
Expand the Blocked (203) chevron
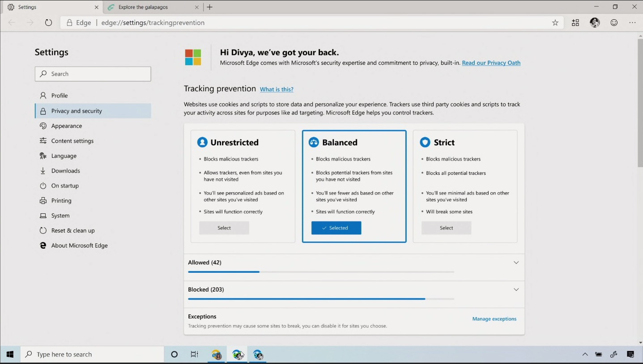(x=516, y=290)
